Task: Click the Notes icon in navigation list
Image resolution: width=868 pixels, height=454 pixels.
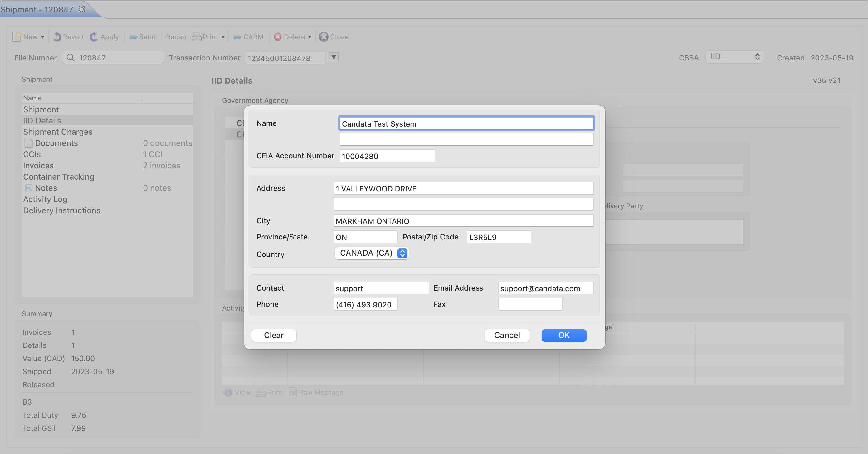Action: tap(29, 188)
